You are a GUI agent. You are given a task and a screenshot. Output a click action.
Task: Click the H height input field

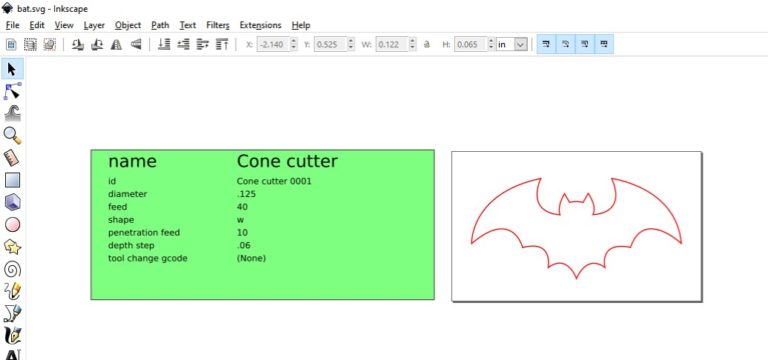click(x=471, y=45)
